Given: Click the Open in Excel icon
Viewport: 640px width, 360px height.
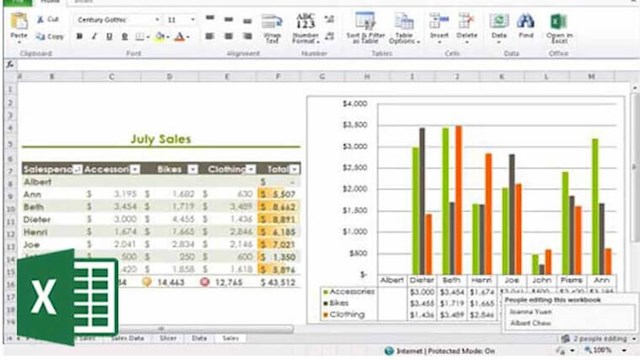Looking at the screenshot, I should (x=559, y=22).
